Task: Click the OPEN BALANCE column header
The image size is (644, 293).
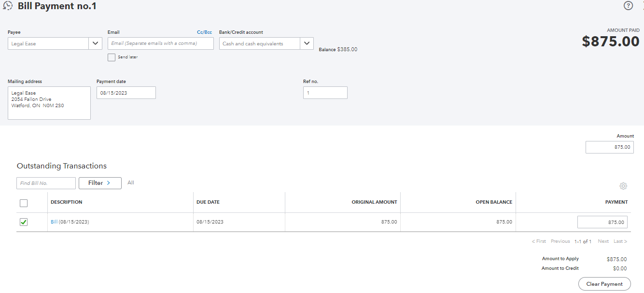Action: click(494, 202)
